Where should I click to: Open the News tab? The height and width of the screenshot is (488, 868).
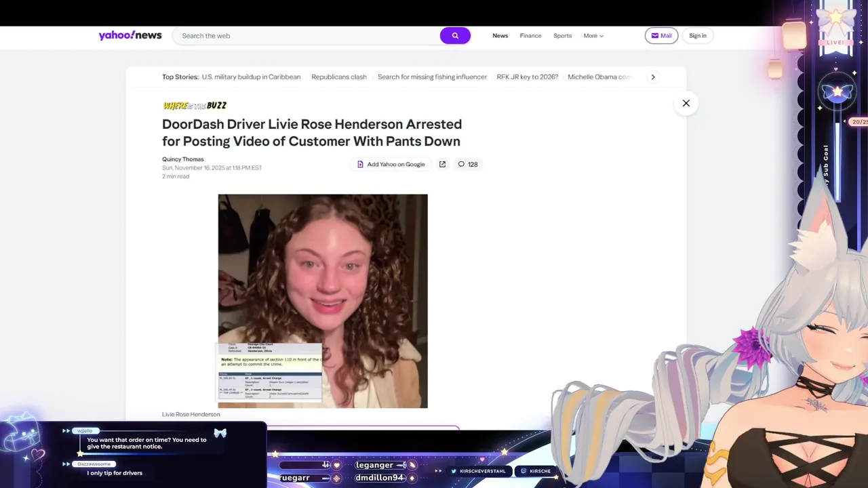click(x=500, y=36)
